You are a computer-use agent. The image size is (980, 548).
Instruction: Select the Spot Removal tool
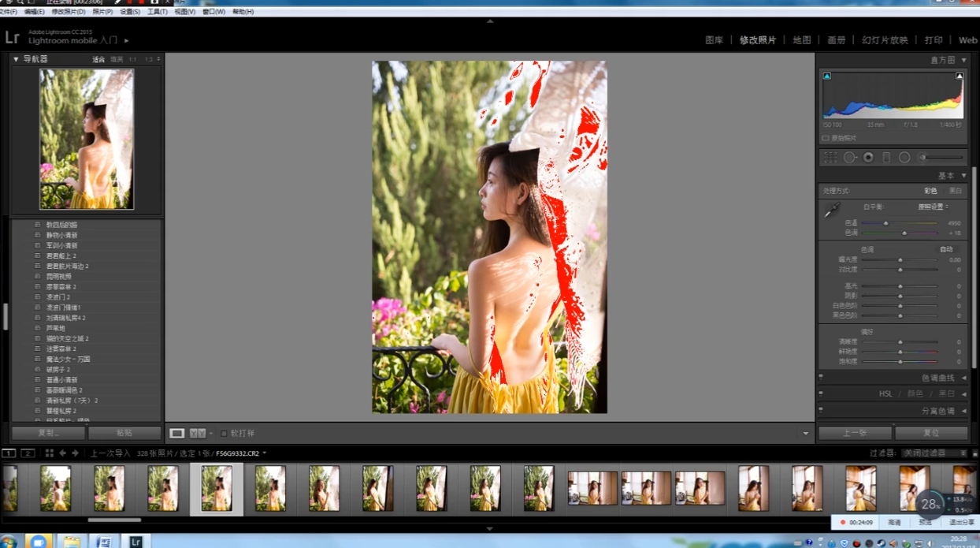click(x=850, y=158)
